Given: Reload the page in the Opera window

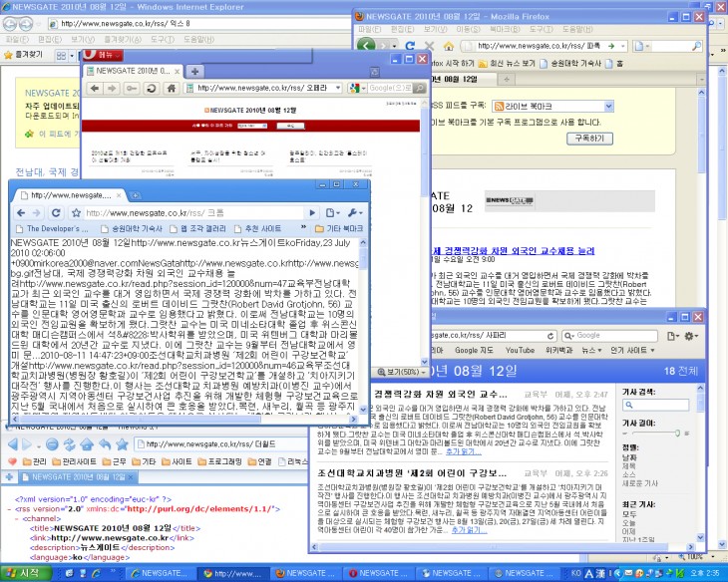Looking at the screenshot, I should pos(151,88).
